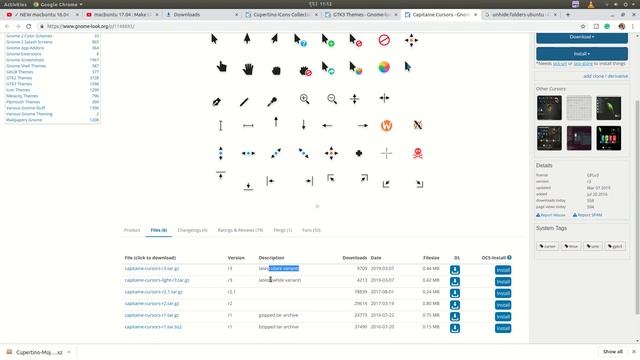Screen dimensions: 640x360
Task: Click capitaine-cursors-r2.1.tar.gz file link
Action: tap(154, 292)
